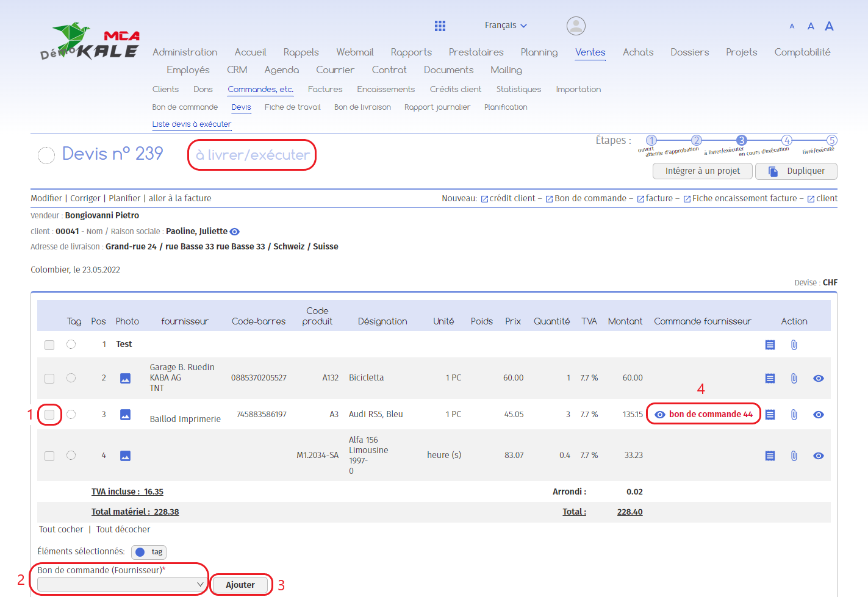The width and height of the screenshot is (868, 597).
Task: Open detail list icon for Alfa 156 row
Action: click(x=770, y=456)
